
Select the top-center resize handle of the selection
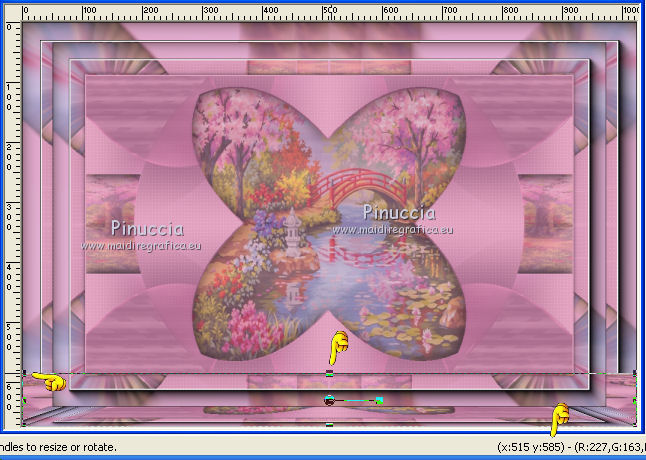329,374
